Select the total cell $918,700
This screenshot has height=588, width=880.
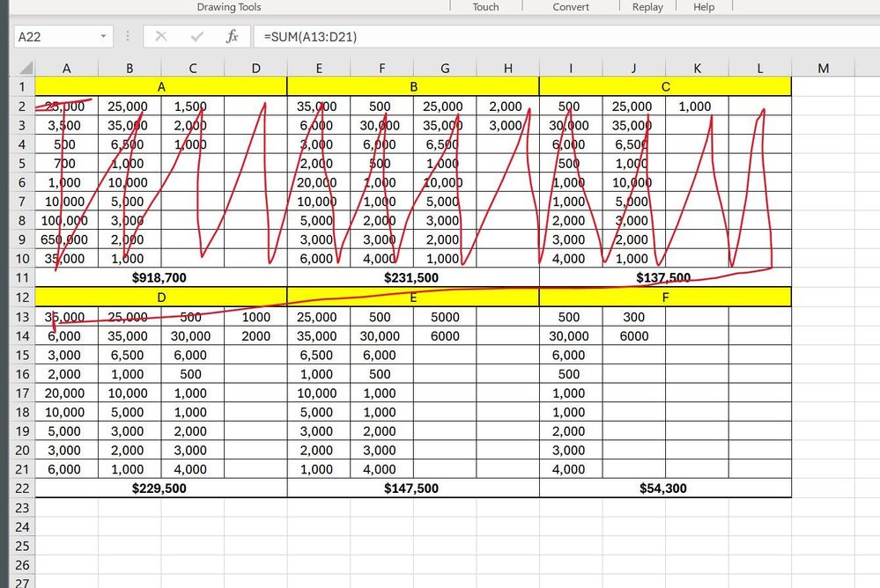click(161, 278)
